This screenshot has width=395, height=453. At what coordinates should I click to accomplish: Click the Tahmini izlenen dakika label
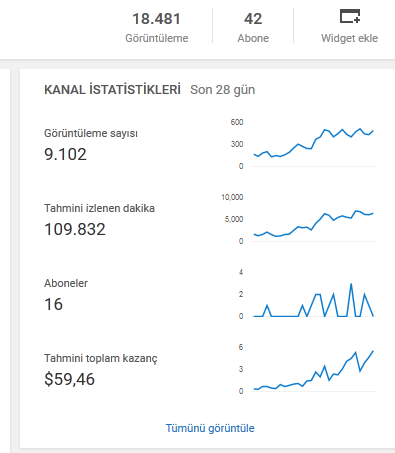point(99,208)
